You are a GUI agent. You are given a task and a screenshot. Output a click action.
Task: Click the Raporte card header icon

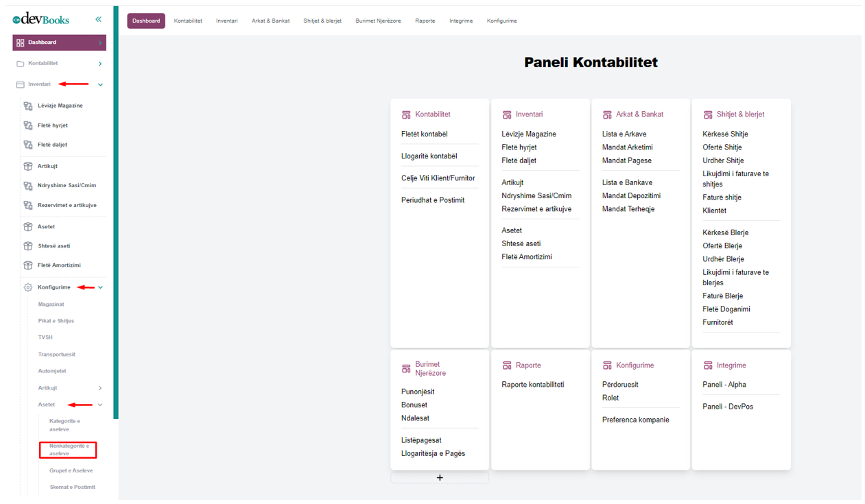(507, 365)
